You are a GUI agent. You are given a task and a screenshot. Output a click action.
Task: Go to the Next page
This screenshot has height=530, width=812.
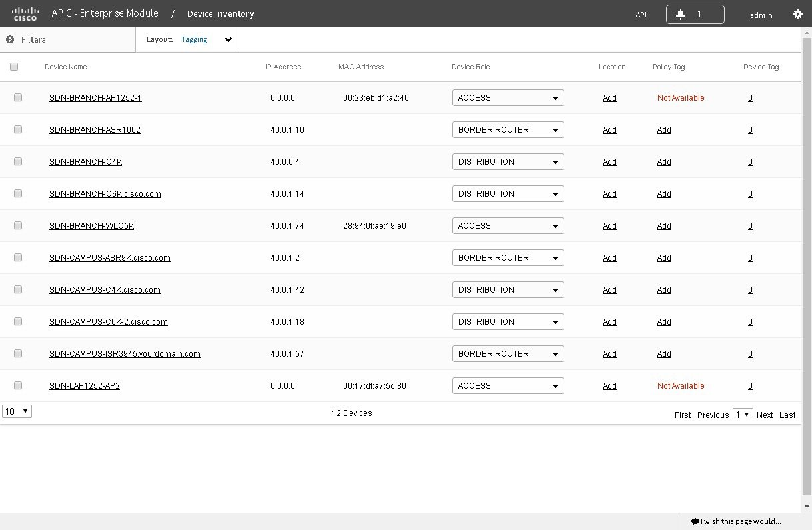[765, 415]
